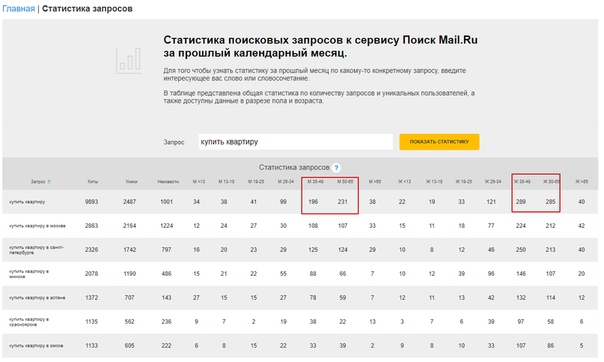
Task: Click the value 562 in Krasnoyarsk row
Action: (129, 322)
